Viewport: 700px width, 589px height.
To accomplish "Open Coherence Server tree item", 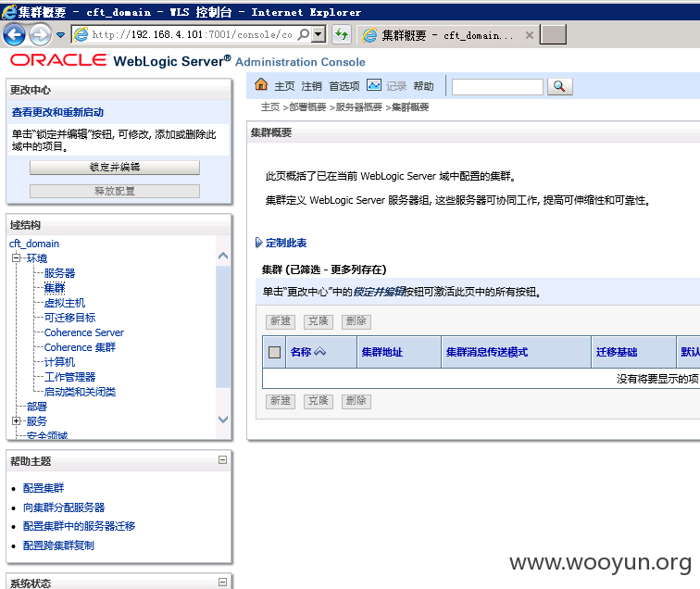I will pyautogui.click(x=84, y=332).
